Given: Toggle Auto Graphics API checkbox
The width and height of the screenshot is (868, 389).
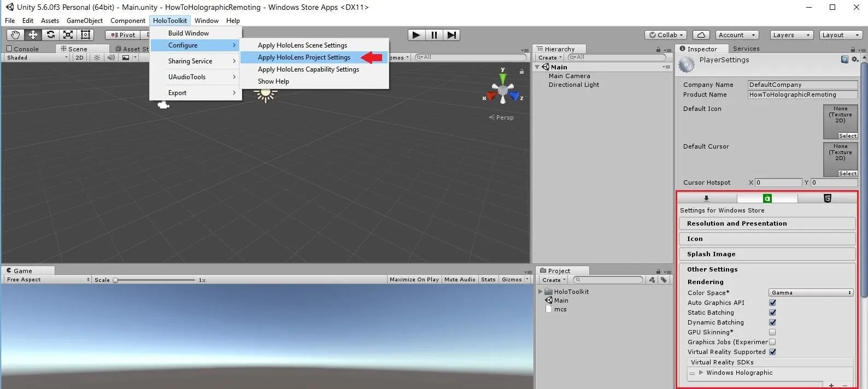Looking at the screenshot, I should [772, 303].
